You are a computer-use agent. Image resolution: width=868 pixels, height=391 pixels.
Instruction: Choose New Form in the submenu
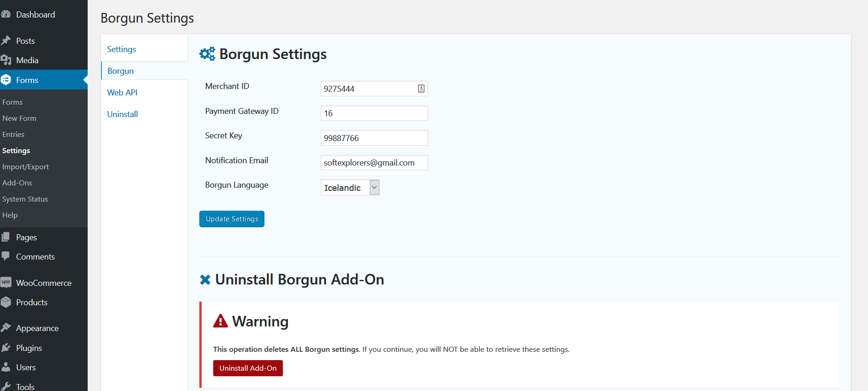click(x=19, y=118)
